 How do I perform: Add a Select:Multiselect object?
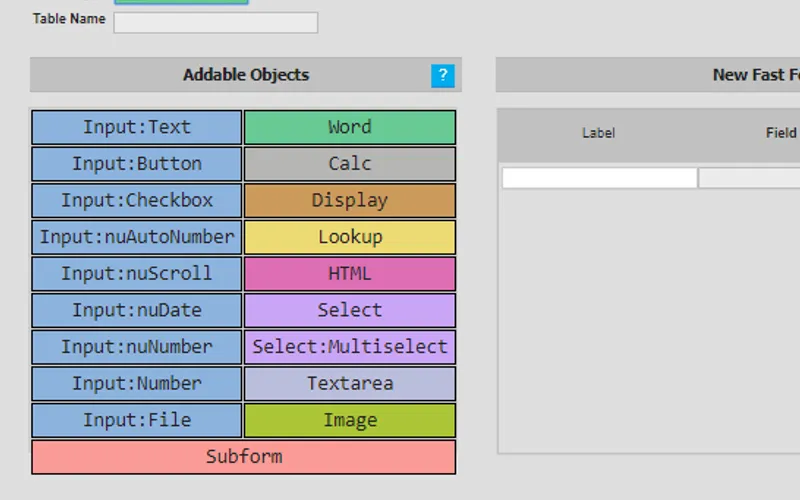coord(350,347)
